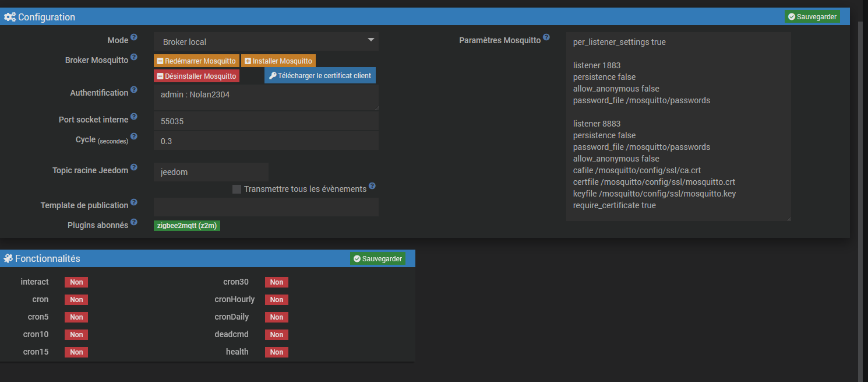Toggle the cronHourly Non switch
The width and height of the screenshot is (868, 382).
click(x=277, y=300)
